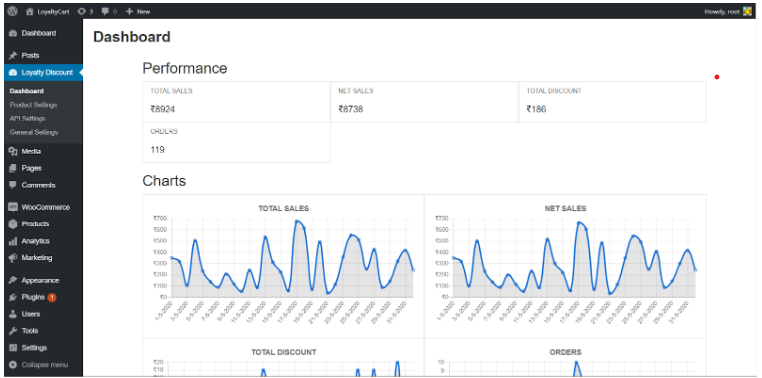Image resolution: width=762 pixels, height=378 pixels.
Task: Open the Howdy, root account menu
Action: 728,11
